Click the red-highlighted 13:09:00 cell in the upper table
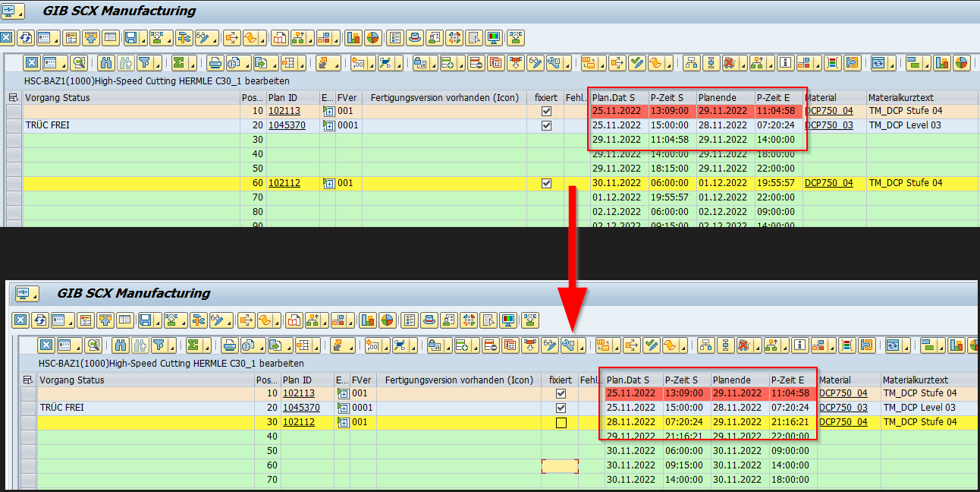 [x=670, y=111]
